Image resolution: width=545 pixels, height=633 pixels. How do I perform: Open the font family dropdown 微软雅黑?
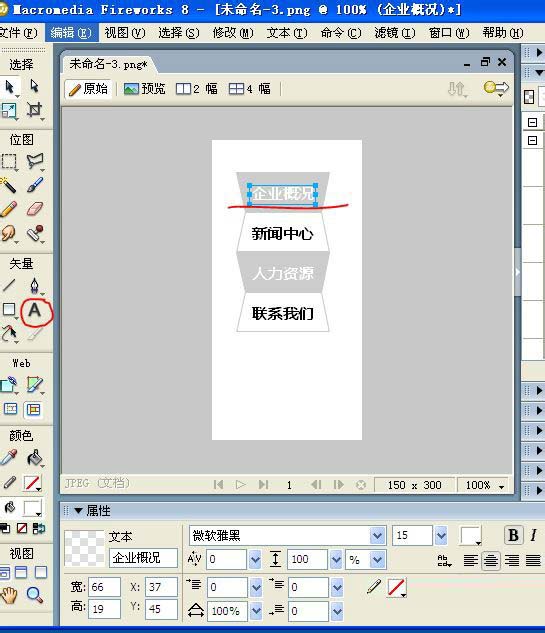[x=377, y=536]
